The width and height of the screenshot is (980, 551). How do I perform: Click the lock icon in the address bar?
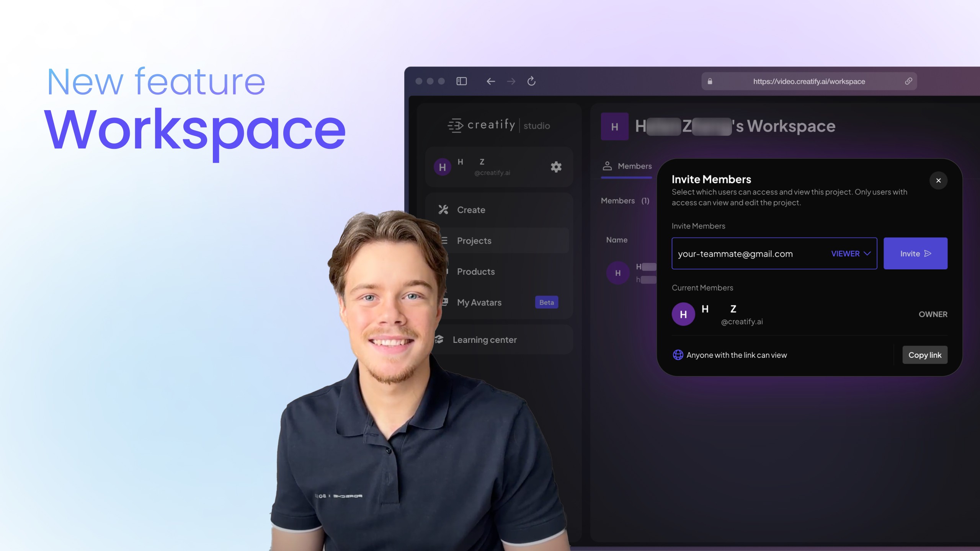pos(710,81)
